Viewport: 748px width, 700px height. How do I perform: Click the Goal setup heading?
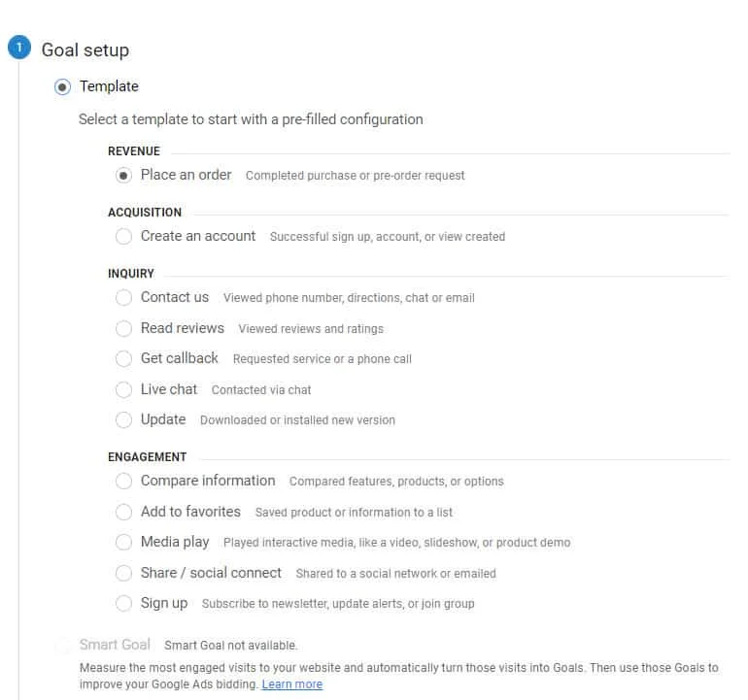85,50
